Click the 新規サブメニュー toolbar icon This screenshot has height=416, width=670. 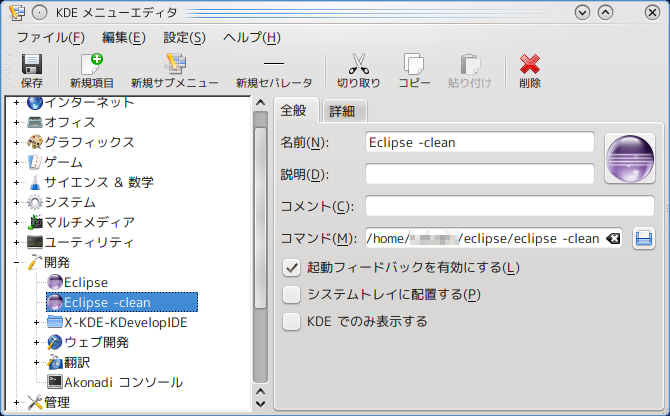[x=175, y=64]
